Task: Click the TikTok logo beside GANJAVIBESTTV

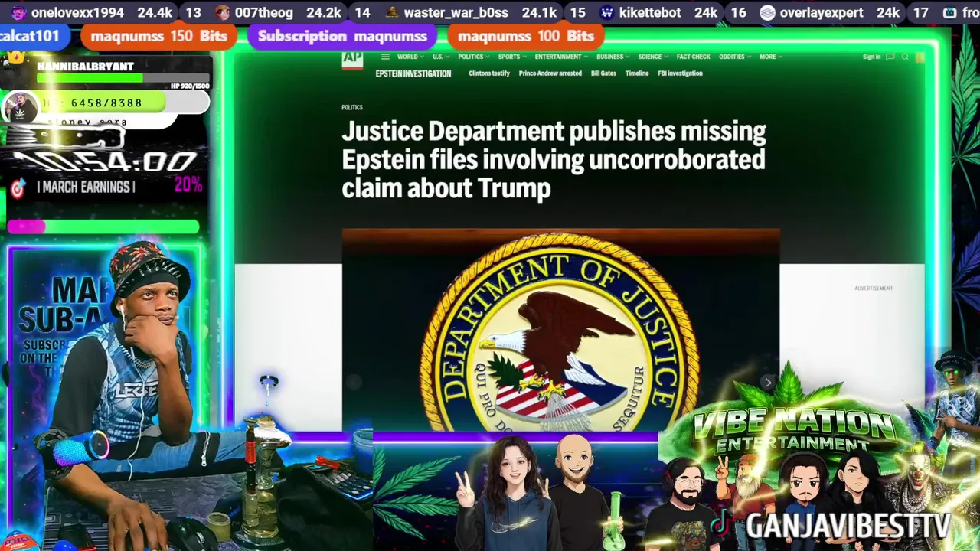Action: tap(720, 523)
